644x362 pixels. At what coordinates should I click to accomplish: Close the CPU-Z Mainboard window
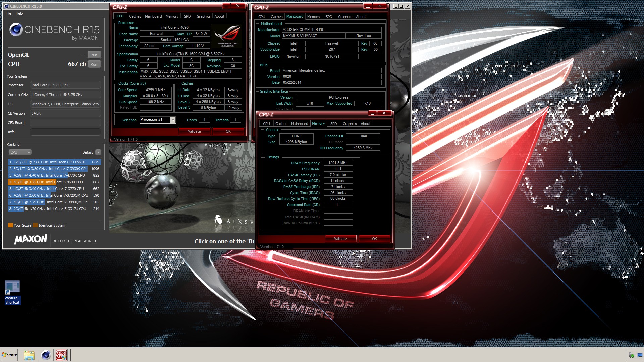379,6
